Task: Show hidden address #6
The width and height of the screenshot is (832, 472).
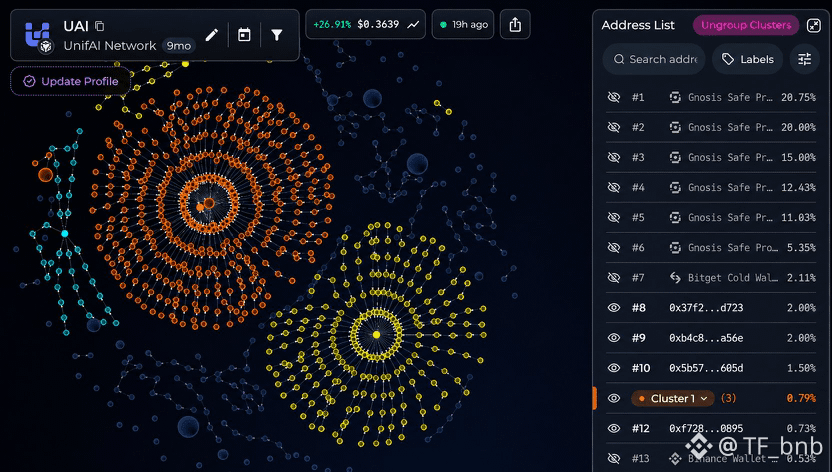Action: [614, 248]
